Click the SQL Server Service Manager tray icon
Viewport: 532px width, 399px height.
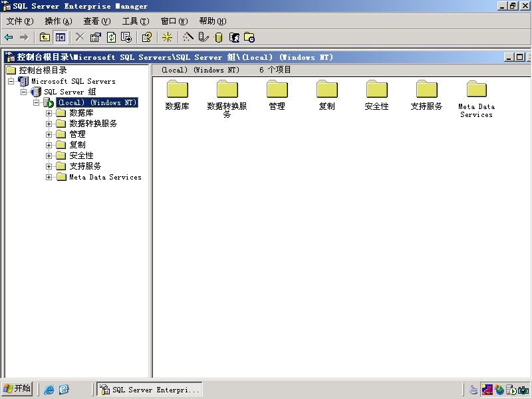click(511, 390)
